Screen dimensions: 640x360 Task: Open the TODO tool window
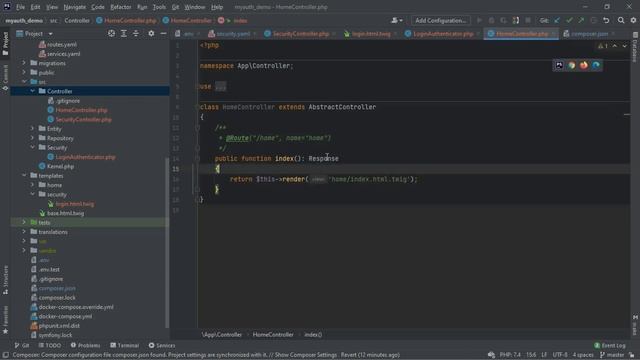[x=49, y=345]
